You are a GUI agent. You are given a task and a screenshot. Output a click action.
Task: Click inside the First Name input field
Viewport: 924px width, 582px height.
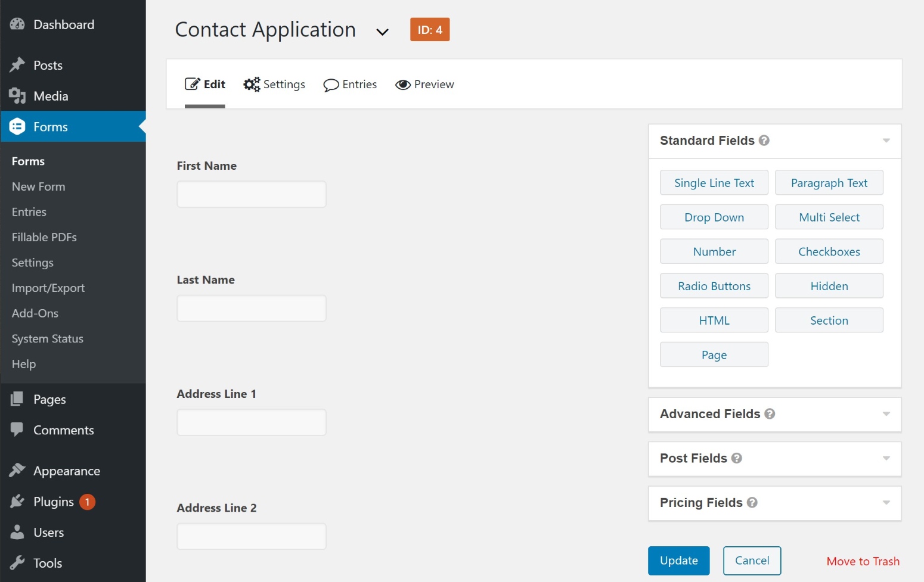(x=251, y=194)
